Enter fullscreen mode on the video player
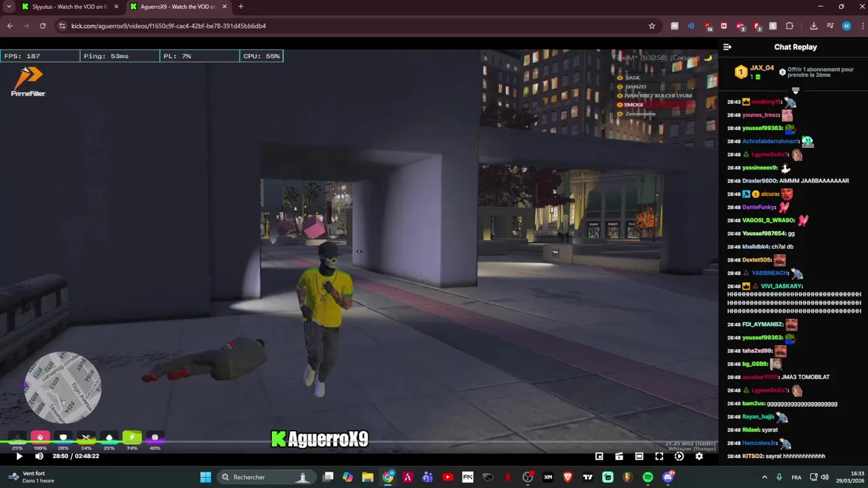 click(x=659, y=456)
